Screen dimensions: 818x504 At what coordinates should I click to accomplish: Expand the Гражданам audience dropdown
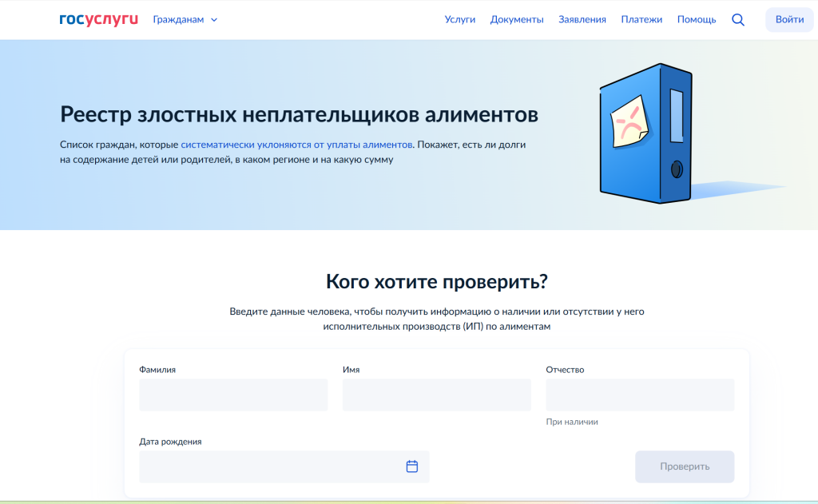[177, 19]
